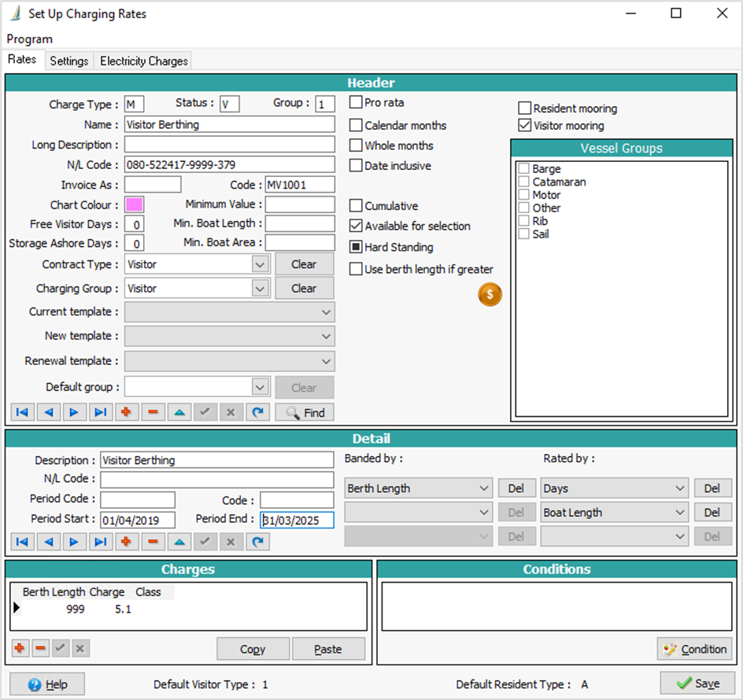Add a new charge row in Charges
Viewport: 743px width, 700px height.
(x=20, y=648)
